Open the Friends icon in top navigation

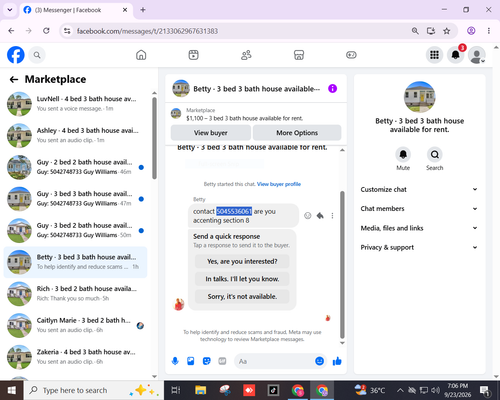coord(246,55)
